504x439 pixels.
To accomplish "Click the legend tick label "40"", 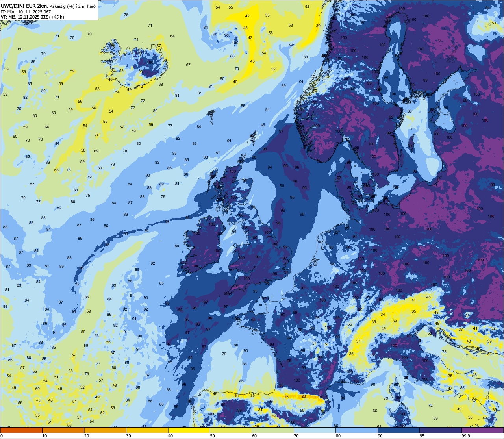I will click(x=170, y=436).
